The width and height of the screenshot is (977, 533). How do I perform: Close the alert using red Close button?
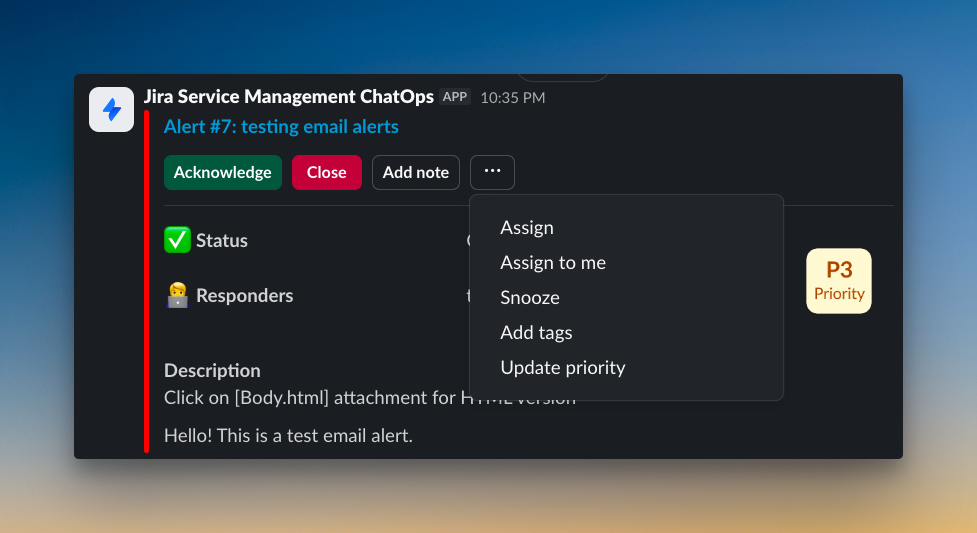point(326,172)
